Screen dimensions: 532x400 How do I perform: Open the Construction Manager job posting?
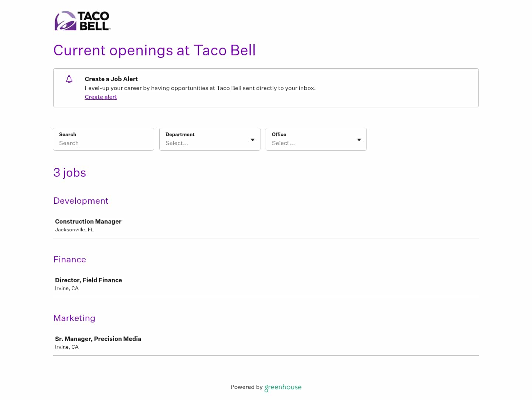pos(88,221)
